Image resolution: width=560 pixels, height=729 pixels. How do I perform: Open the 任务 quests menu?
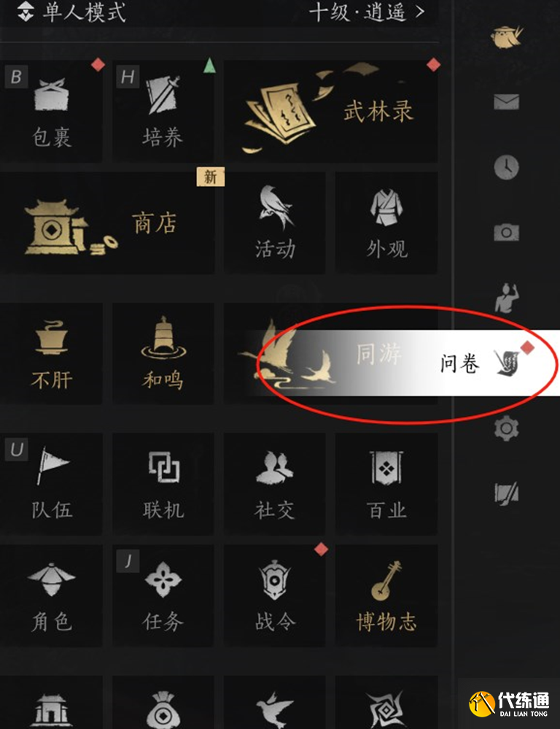163,595
